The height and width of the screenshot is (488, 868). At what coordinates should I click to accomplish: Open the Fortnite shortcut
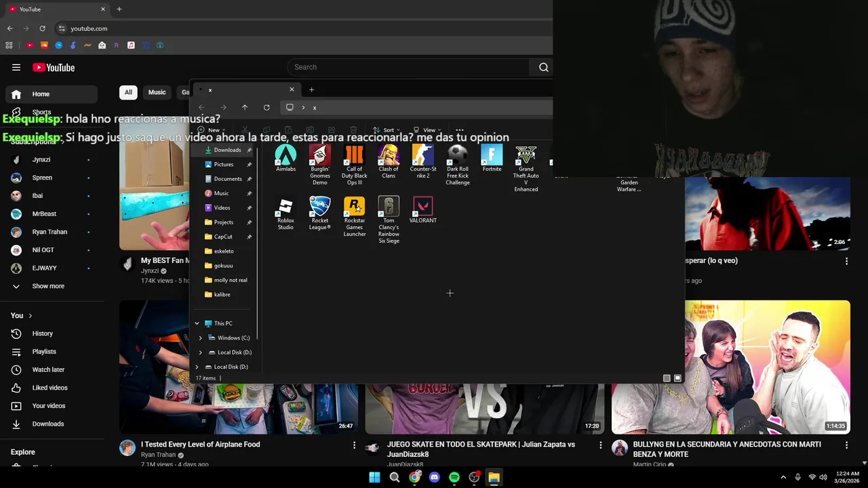(x=492, y=159)
